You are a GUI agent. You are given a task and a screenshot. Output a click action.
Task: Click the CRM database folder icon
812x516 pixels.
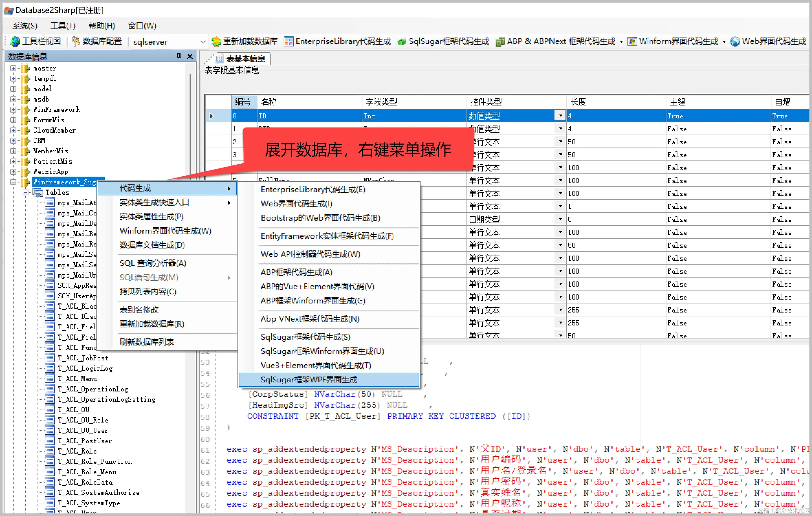click(26, 141)
